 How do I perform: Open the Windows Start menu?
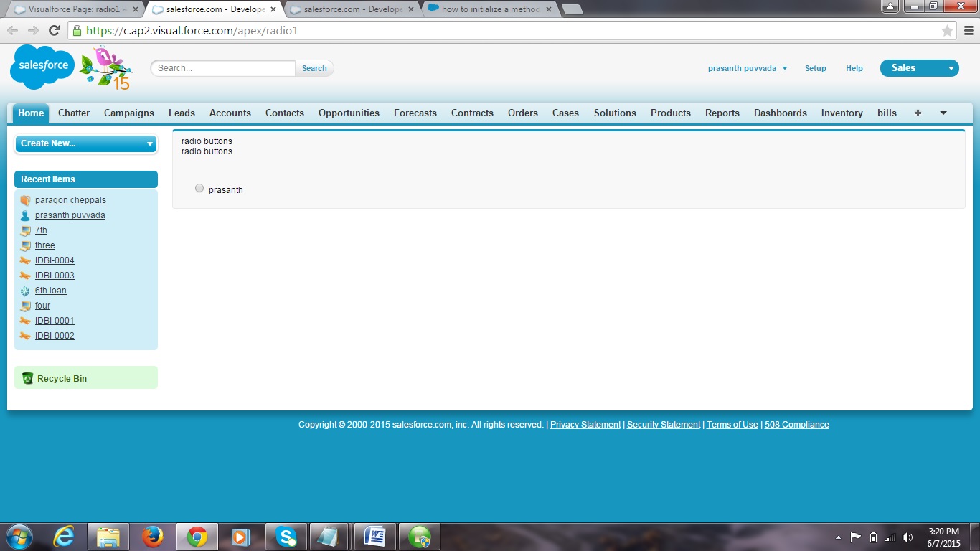pyautogui.click(x=18, y=537)
